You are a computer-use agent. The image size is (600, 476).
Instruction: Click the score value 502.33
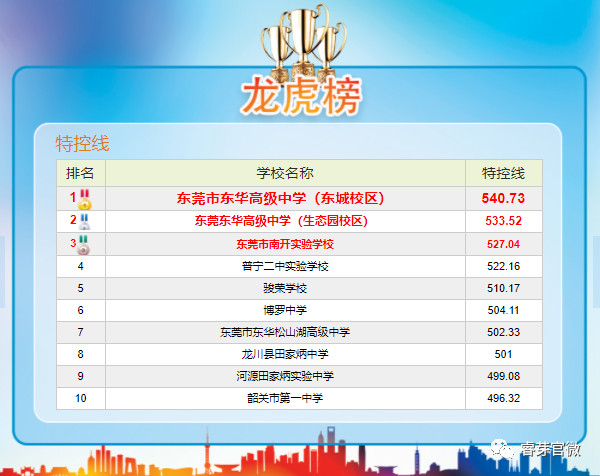click(x=504, y=332)
